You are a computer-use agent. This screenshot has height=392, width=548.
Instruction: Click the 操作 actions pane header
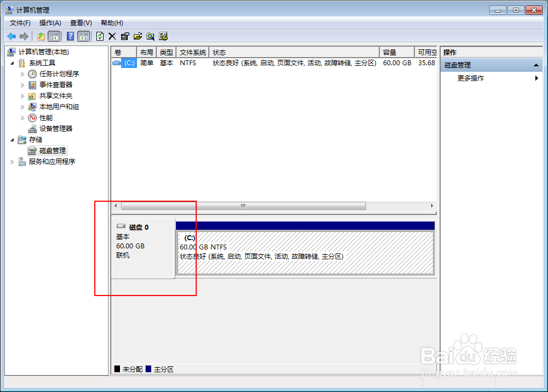(x=492, y=53)
